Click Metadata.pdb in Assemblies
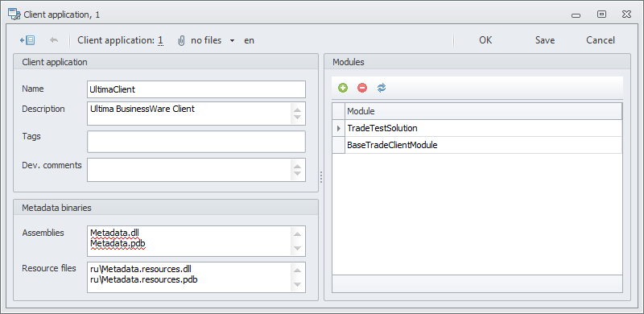The height and width of the screenshot is (314, 644). [x=118, y=244]
